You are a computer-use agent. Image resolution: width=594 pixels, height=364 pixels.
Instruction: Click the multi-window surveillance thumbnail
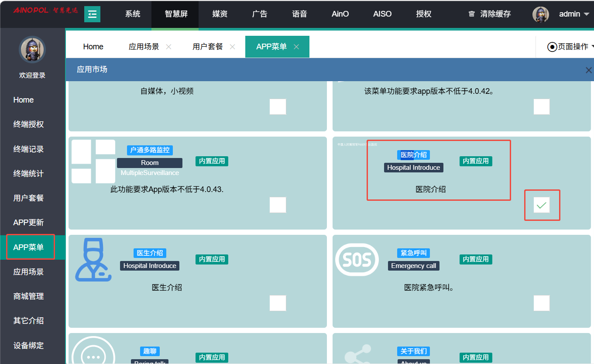click(x=93, y=161)
